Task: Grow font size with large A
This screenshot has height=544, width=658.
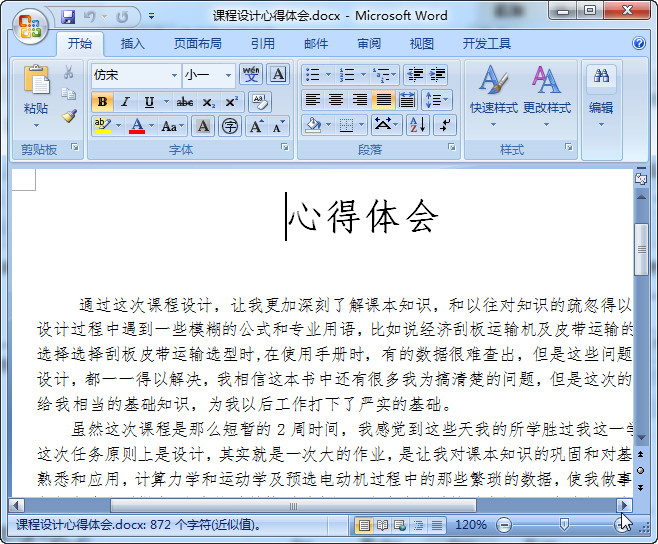Action: coord(256,126)
